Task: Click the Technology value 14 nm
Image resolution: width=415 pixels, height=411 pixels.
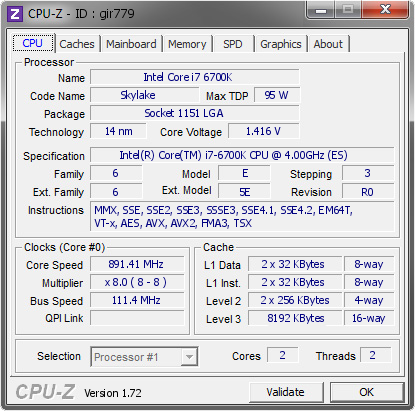Action: (x=118, y=131)
